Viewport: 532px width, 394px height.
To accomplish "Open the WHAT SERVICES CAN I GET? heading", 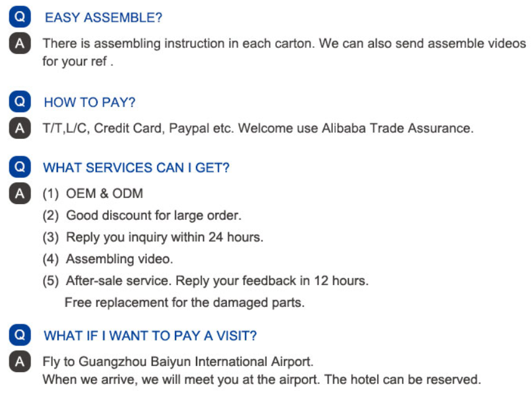I will point(136,167).
